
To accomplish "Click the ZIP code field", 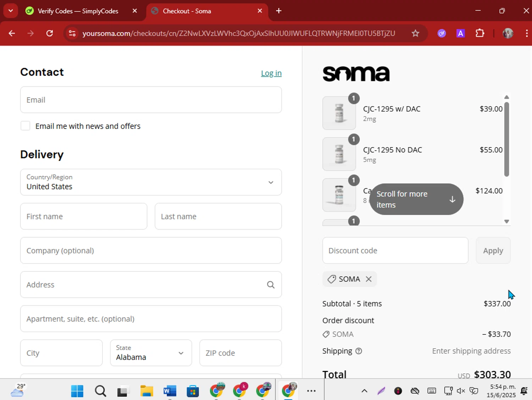I will point(240,353).
